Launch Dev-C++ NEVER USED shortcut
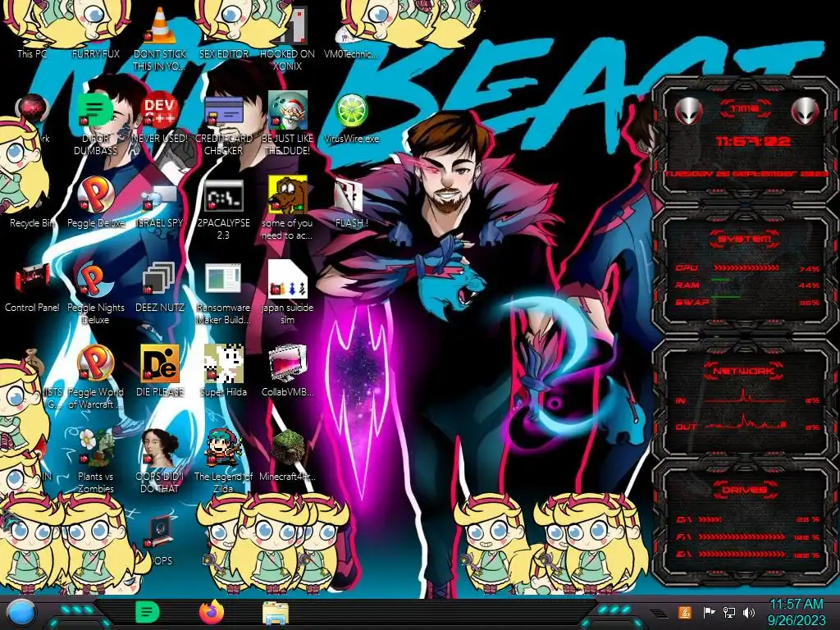Image resolution: width=840 pixels, height=630 pixels. [160, 118]
